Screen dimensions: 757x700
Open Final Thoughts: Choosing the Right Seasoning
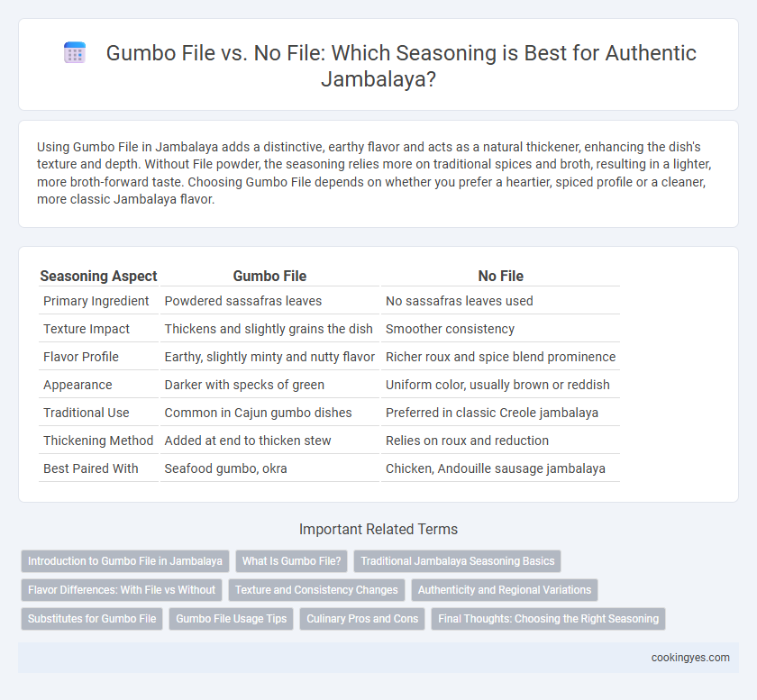[x=549, y=619]
